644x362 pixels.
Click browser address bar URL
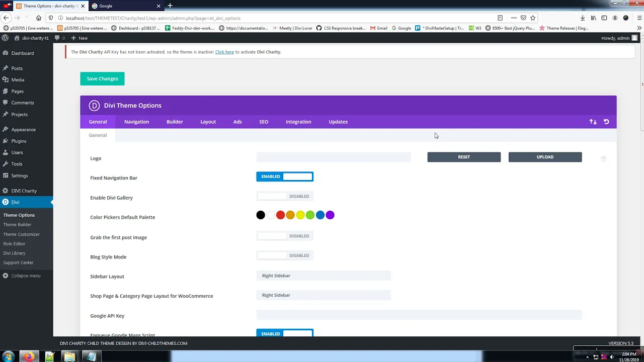pos(153,18)
